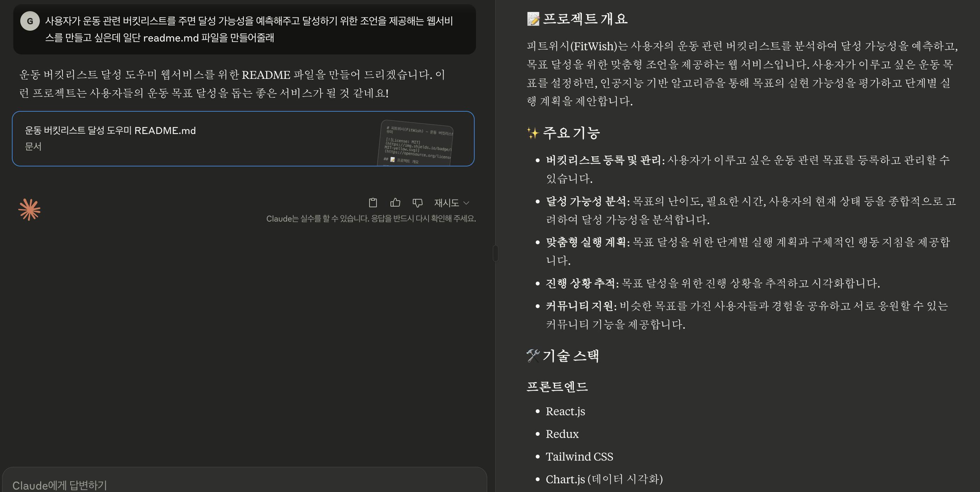Click the tools emoji beside 기술 스택
980x492 pixels.
533,356
